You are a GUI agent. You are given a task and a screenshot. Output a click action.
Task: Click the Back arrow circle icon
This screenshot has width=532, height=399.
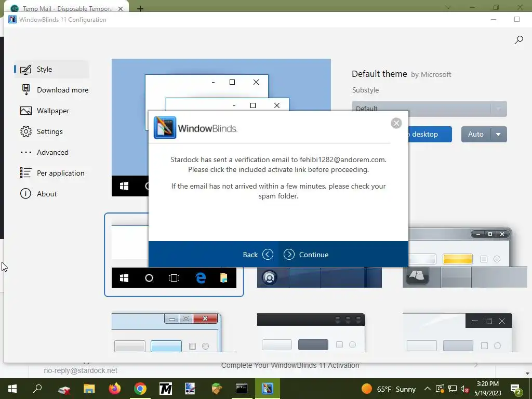268,255
